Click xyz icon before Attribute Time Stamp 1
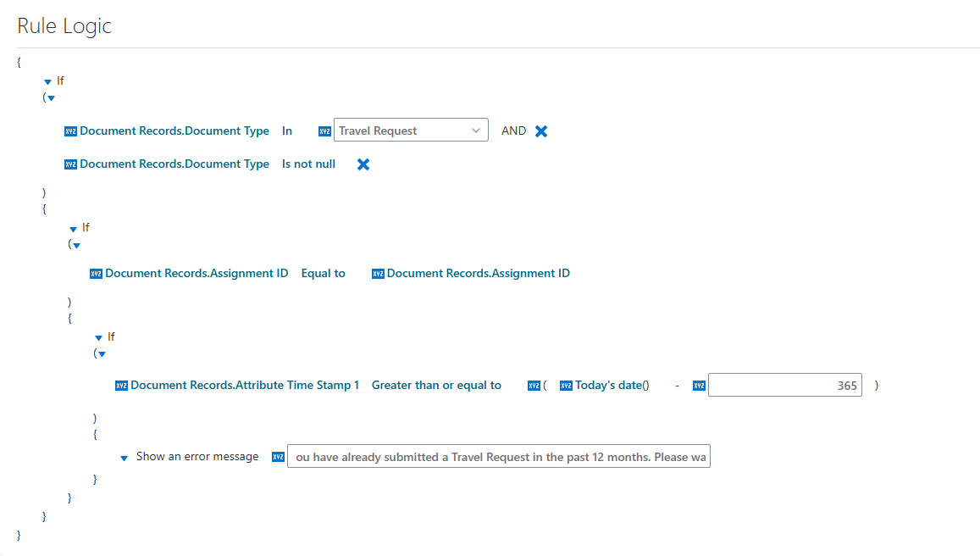Image resolution: width=980 pixels, height=556 pixels. tap(121, 386)
